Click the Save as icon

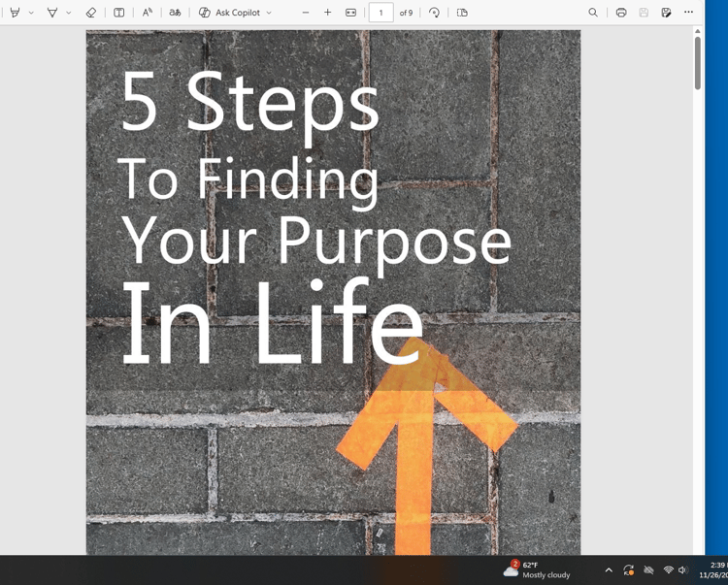point(666,13)
